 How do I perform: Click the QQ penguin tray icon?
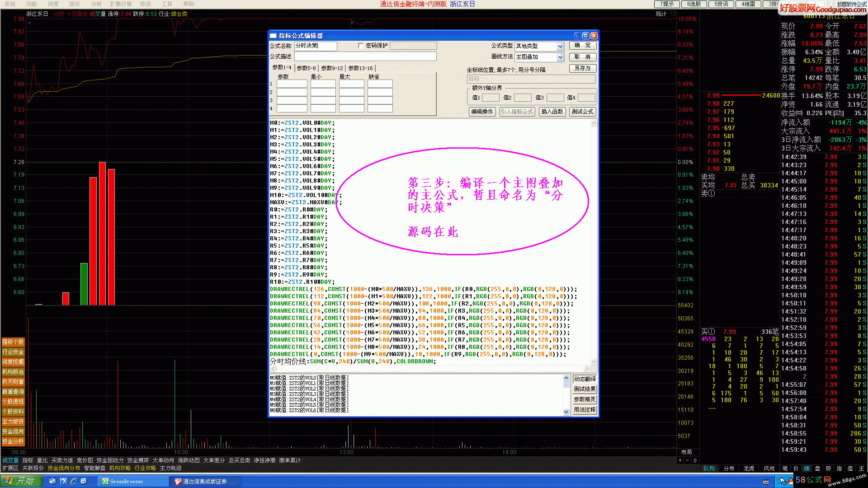point(790,481)
